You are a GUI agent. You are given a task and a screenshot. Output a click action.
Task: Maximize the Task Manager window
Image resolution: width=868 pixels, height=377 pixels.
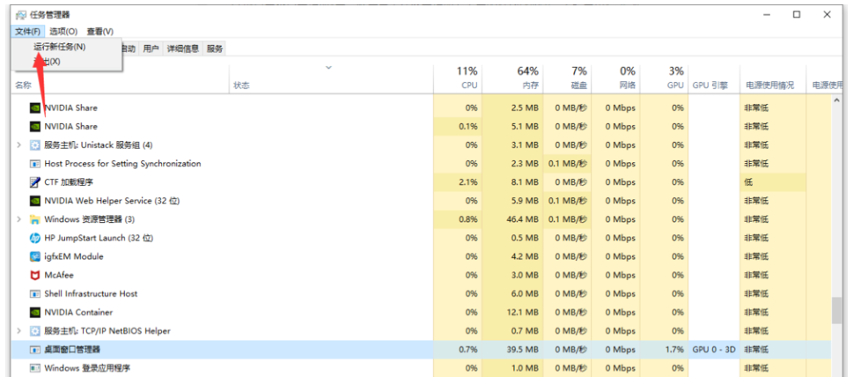[x=797, y=15]
